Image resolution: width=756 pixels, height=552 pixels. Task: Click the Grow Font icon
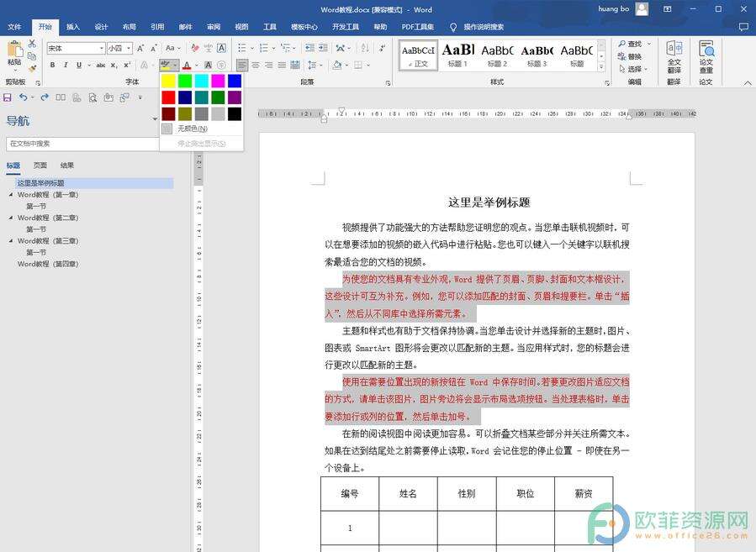point(140,48)
